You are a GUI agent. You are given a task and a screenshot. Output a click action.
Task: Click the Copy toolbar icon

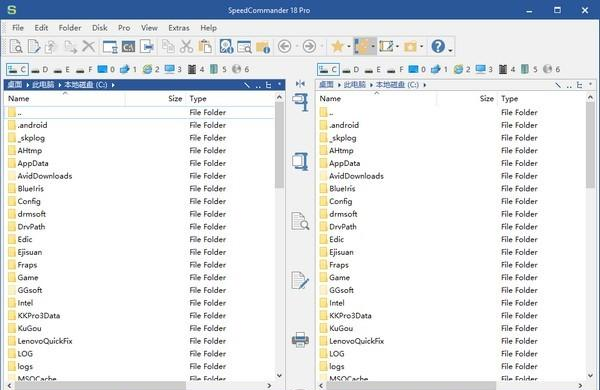click(168, 47)
